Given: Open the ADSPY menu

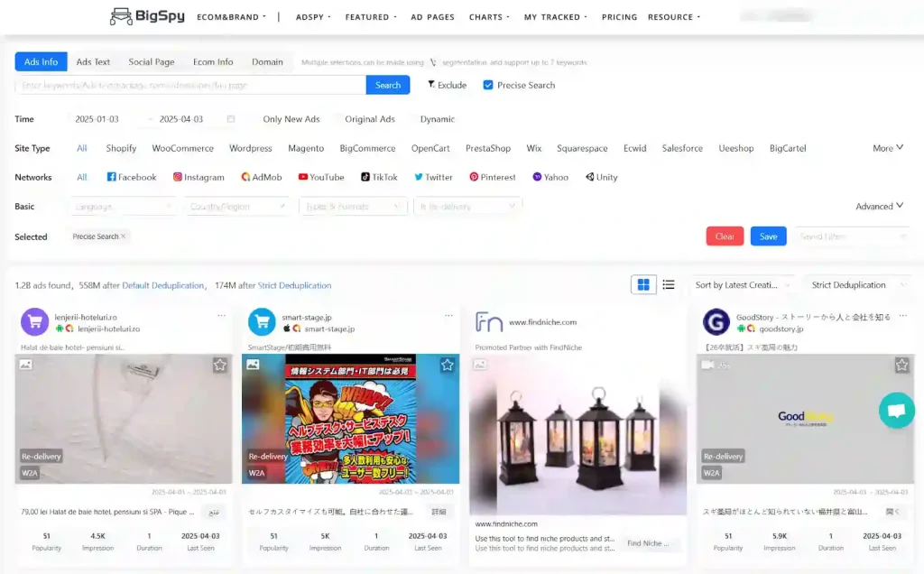Looking at the screenshot, I should tap(313, 17).
